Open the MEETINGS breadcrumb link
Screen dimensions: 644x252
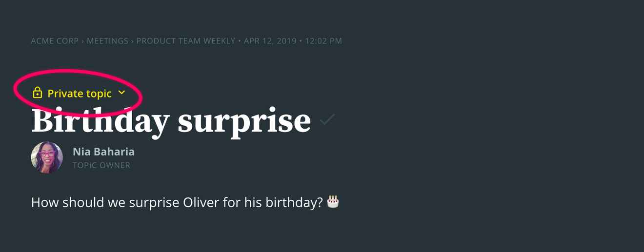[x=107, y=41]
